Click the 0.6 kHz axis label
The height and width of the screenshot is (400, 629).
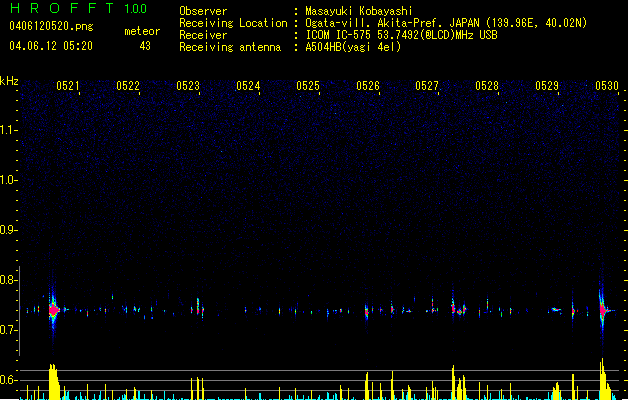click(x=9, y=380)
